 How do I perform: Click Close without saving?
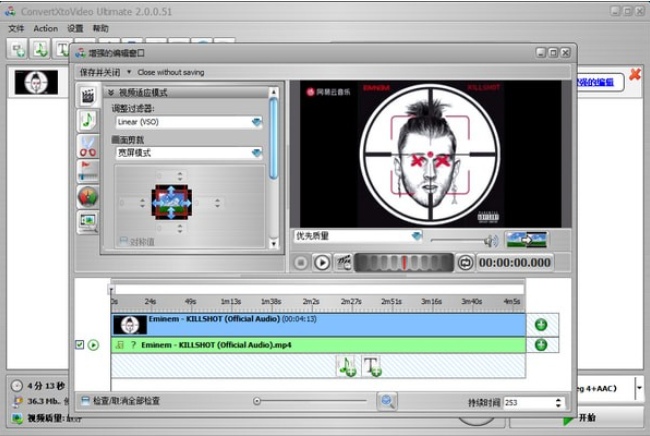[x=171, y=72]
